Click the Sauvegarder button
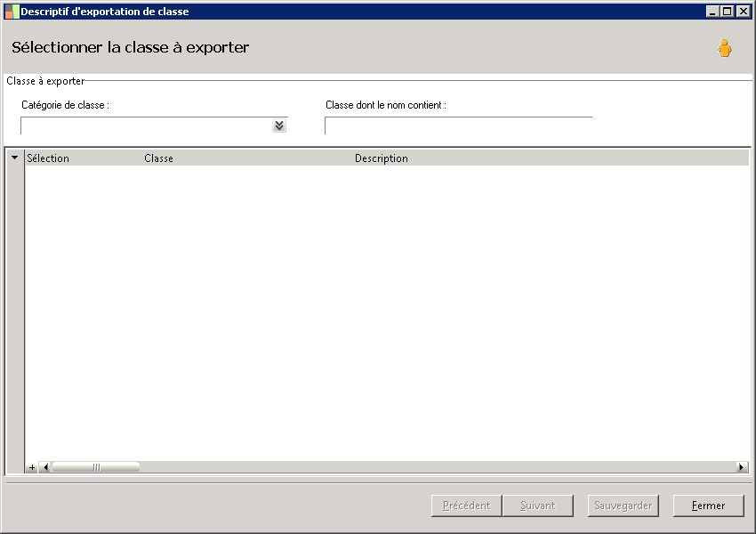This screenshot has width=756, height=534. click(623, 506)
